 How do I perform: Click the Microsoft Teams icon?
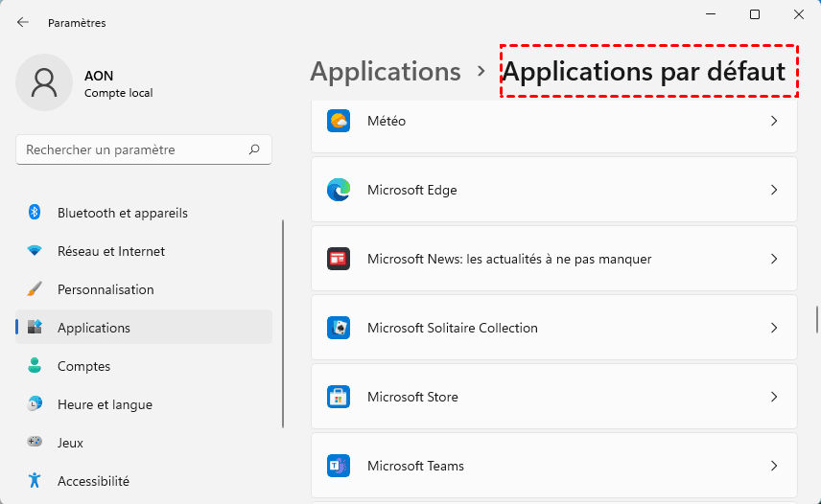(x=338, y=466)
